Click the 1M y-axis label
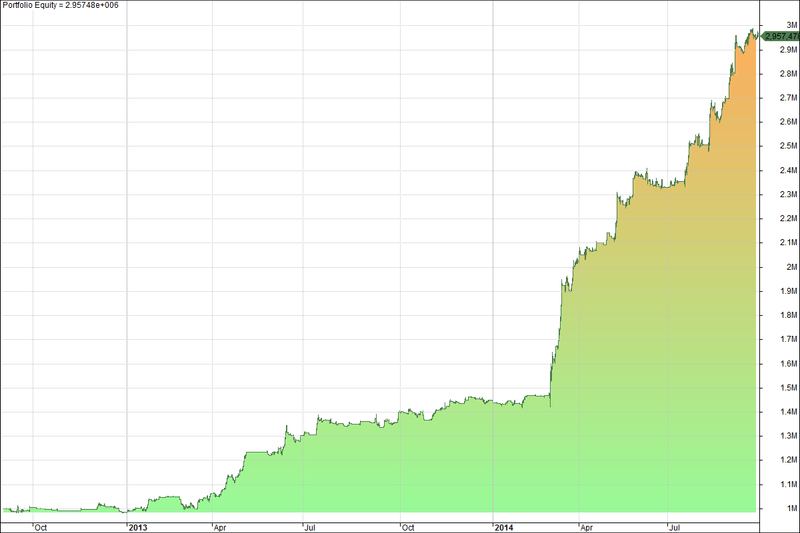Viewport: 800px width, 533px height. click(x=792, y=509)
